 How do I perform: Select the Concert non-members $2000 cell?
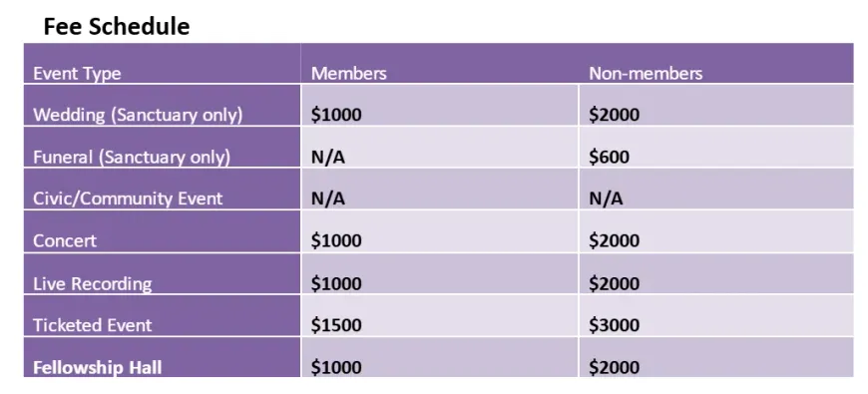716,230
